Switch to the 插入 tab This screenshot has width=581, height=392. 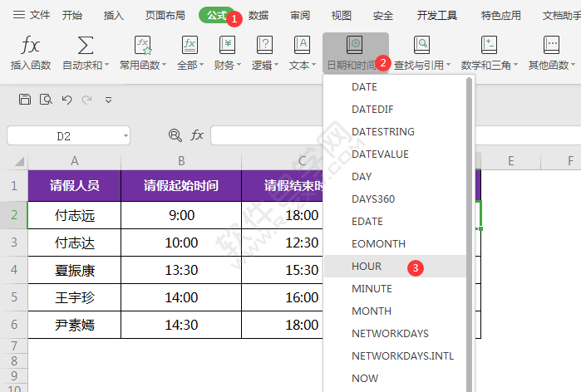[x=113, y=15]
